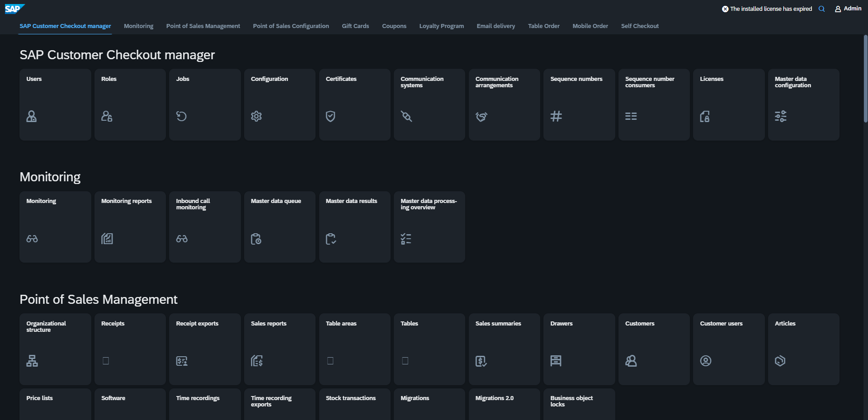Screen dimensions: 868x420
Task: Click the vertical page scrollbar
Action: [x=865, y=79]
